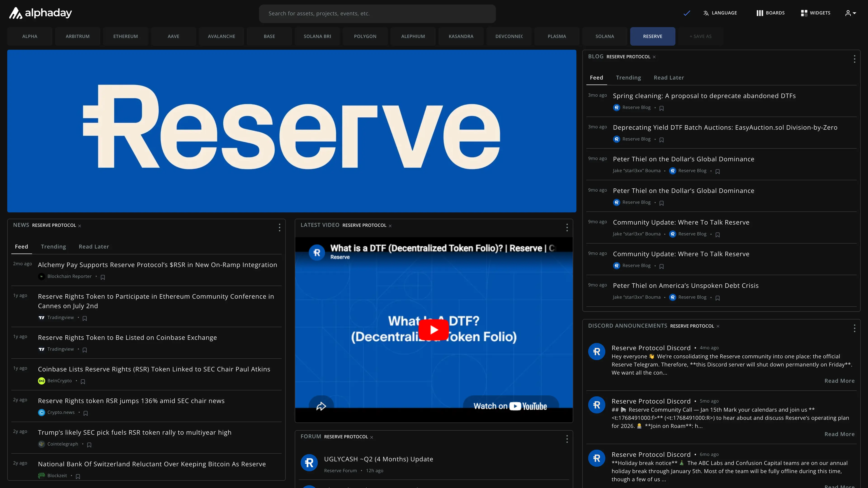Click Watch on YouTube button
Screen dimensions: 868x488
(x=510, y=406)
